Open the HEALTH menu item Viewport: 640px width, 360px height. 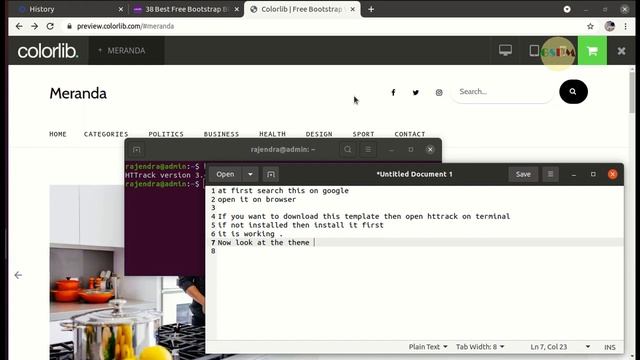[272, 134]
